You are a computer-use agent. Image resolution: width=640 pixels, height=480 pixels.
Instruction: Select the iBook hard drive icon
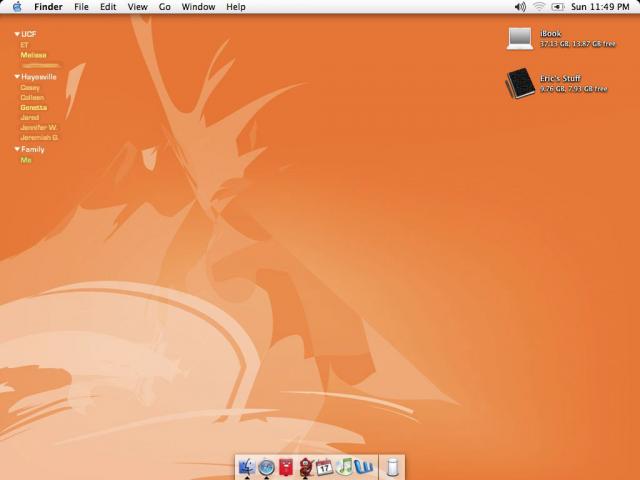(x=520, y=38)
